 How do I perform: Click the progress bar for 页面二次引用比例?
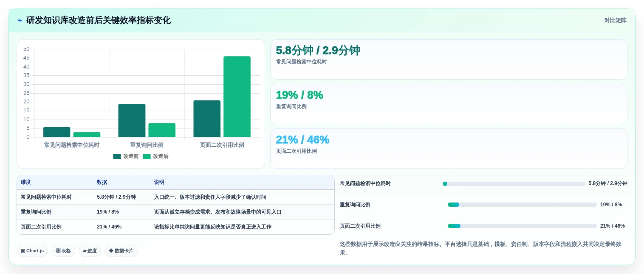click(x=522, y=226)
